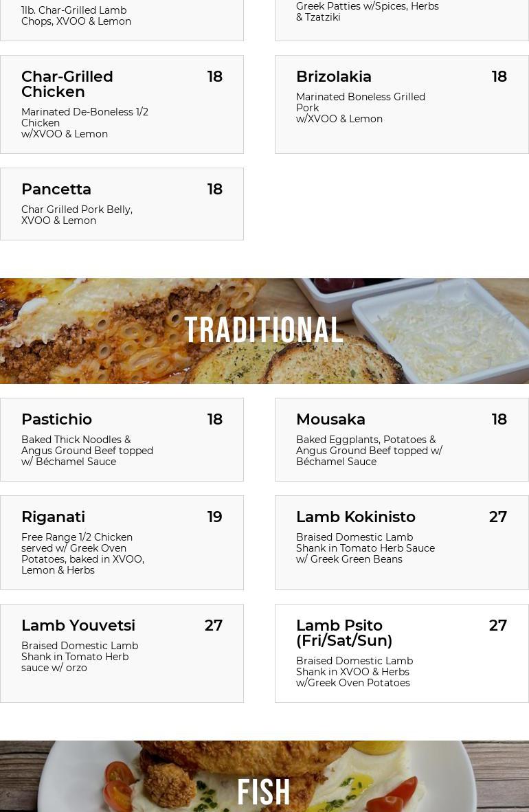
Task: Select the Lamb Youvetsi item
Action: click(122, 653)
